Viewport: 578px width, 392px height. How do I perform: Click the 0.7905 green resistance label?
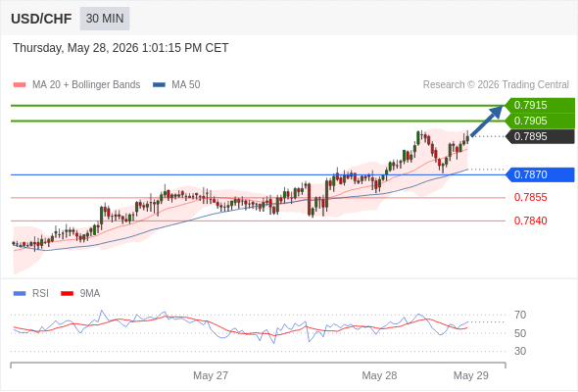tap(540, 121)
